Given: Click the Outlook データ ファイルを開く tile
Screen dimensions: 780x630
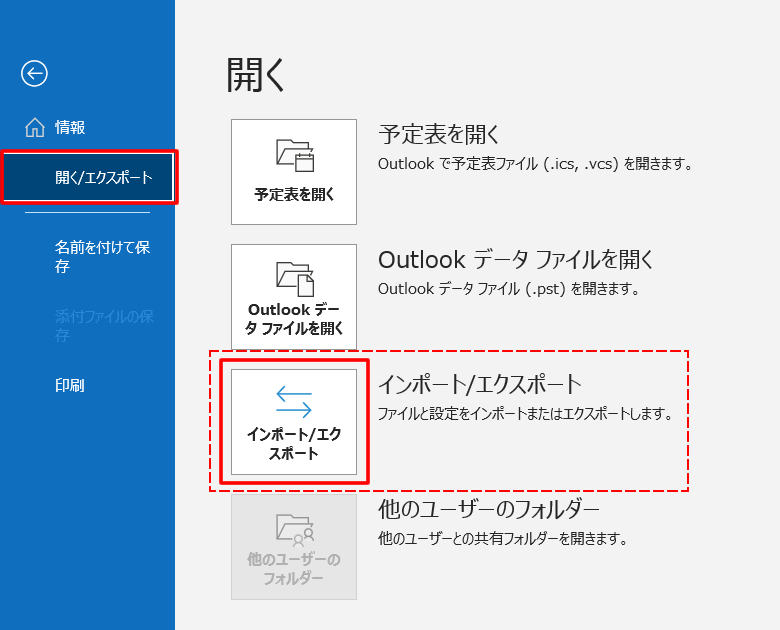Looking at the screenshot, I should (294, 297).
